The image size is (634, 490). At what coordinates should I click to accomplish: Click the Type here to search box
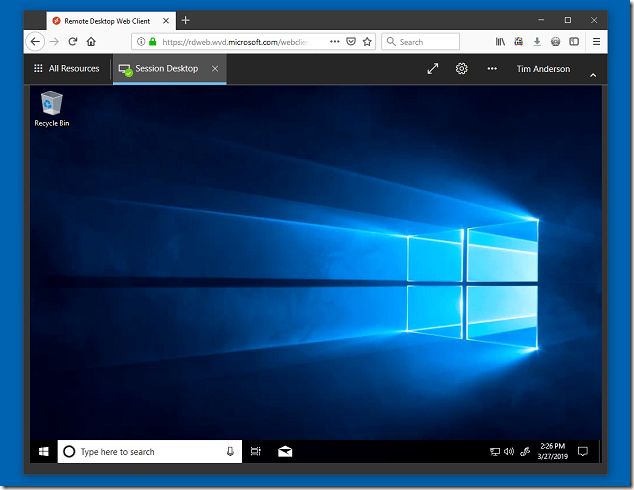[x=150, y=452]
